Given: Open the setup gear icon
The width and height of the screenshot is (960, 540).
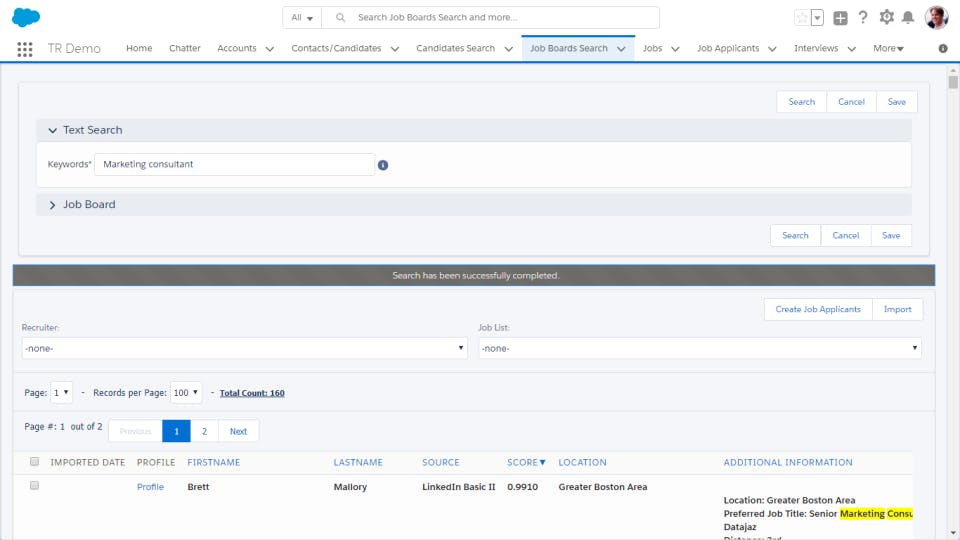Looking at the screenshot, I should [x=886, y=17].
